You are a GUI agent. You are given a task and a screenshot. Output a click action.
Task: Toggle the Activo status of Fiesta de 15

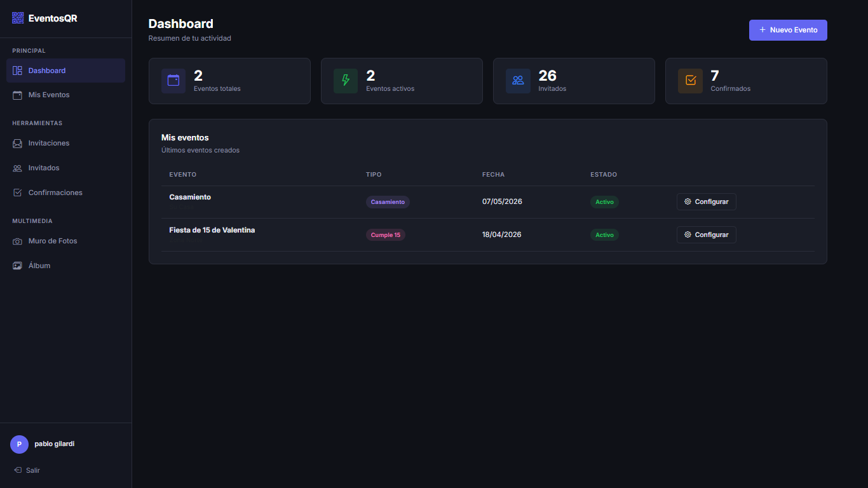(x=604, y=234)
